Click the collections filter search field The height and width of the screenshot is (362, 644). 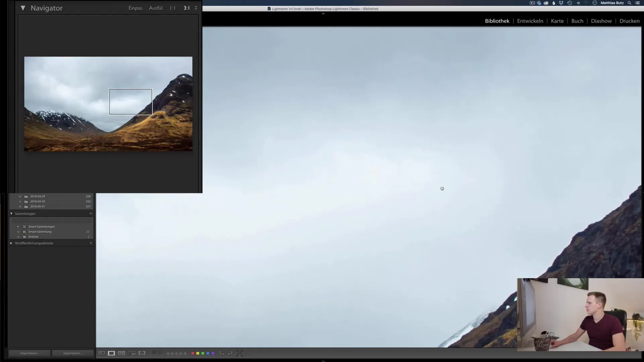point(52,220)
